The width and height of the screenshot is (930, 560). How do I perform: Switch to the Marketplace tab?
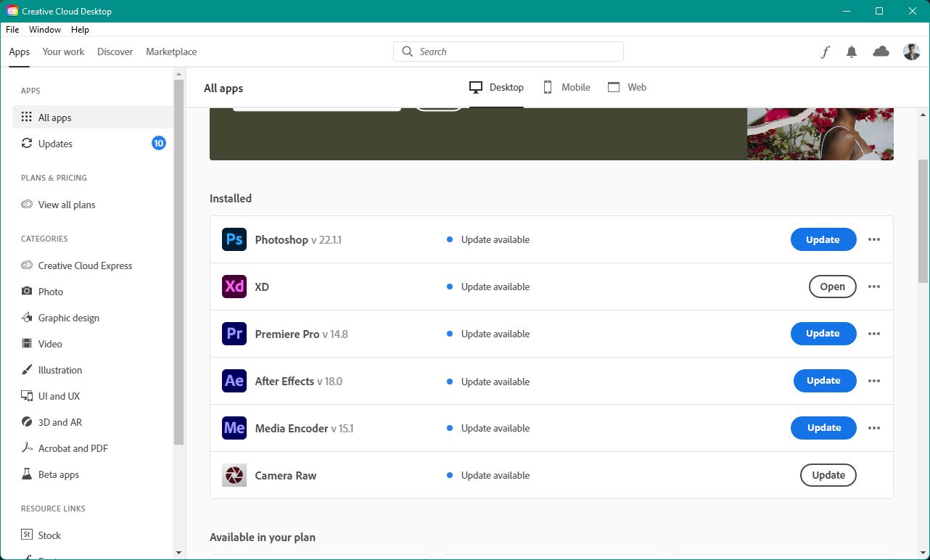(171, 52)
